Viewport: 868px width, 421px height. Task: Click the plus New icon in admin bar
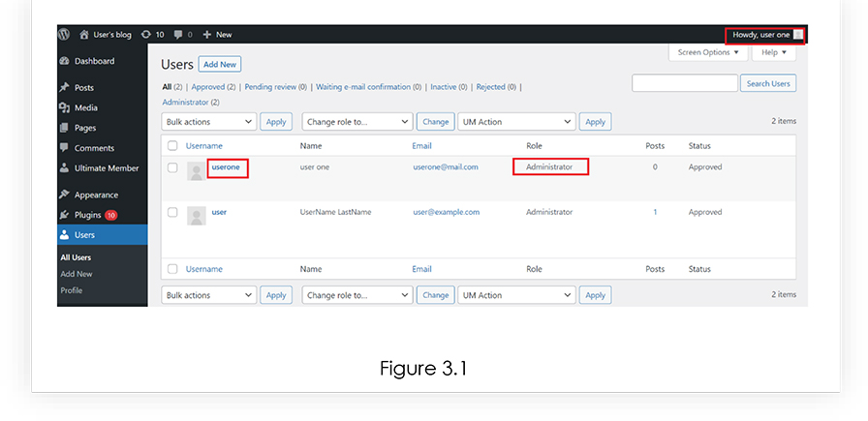pos(207,34)
